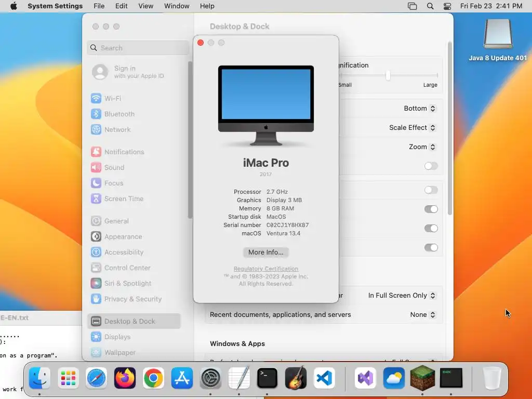
Task: Open Privacy & Security settings
Action: [126, 299]
